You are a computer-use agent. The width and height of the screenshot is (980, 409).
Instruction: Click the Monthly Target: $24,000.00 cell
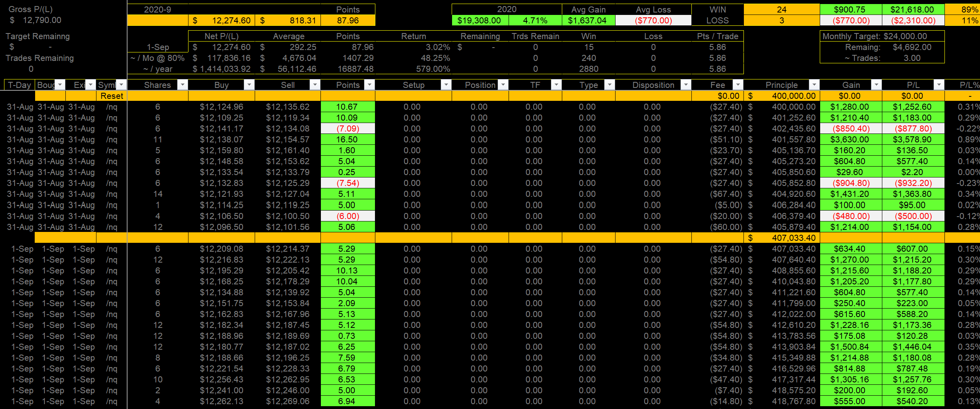click(882, 36)
